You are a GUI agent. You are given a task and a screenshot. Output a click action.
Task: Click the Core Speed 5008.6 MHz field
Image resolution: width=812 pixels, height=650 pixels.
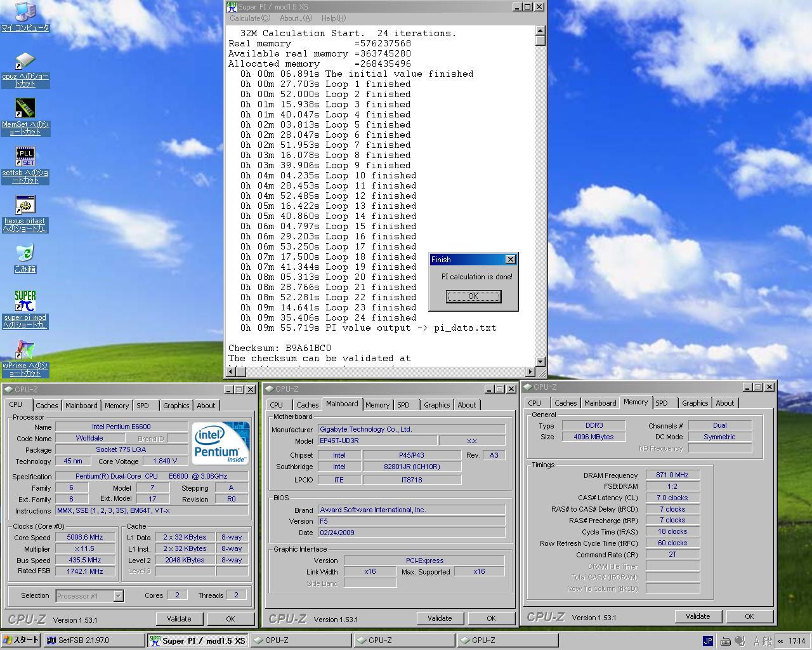84,538
